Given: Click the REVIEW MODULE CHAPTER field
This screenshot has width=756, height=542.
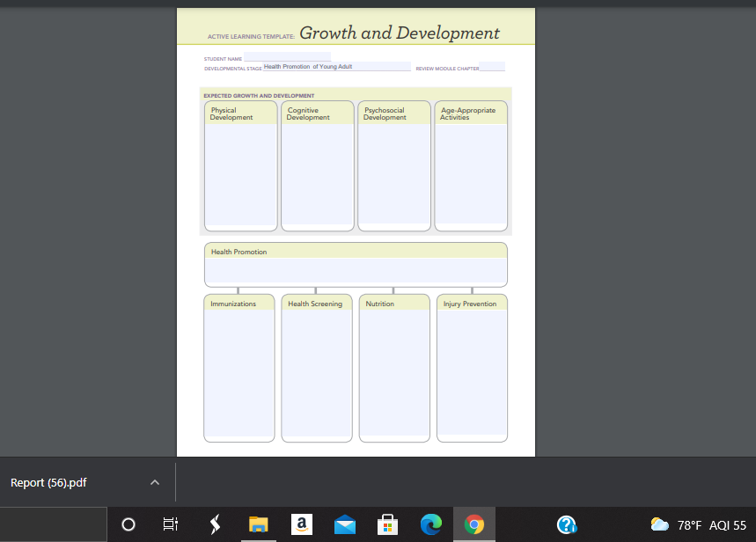Looking at the screenshot, I should point(493,67).
